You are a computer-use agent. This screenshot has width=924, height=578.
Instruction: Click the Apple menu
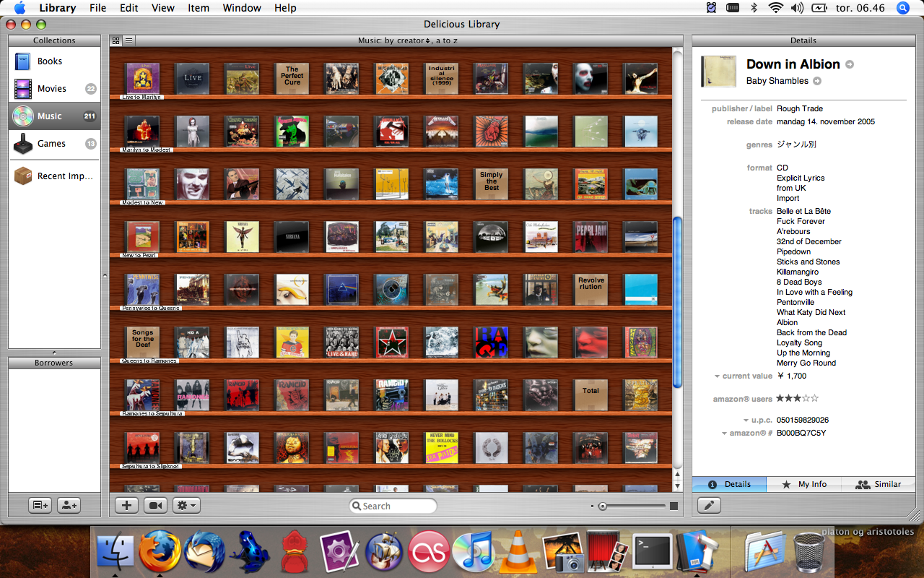pos(19,8)
